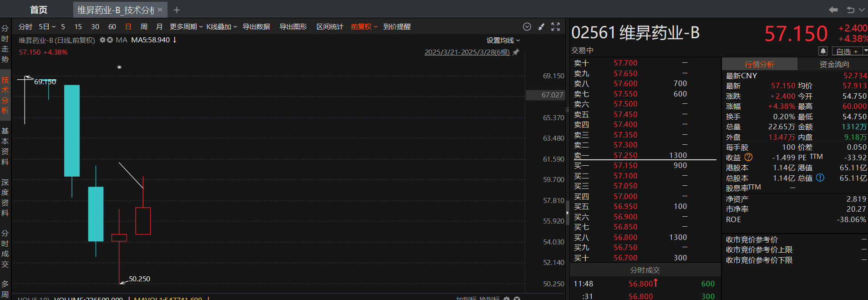Set a price alert with the bell icon
The width and height of the screenshot is (868, 300).
click(x=823, y=51)
